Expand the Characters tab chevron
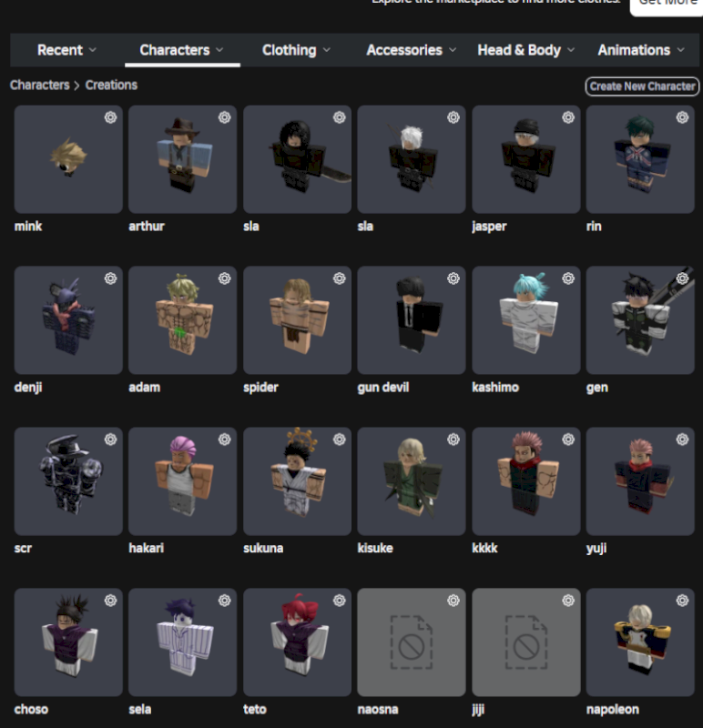703x728 pixels. [219, 50]
